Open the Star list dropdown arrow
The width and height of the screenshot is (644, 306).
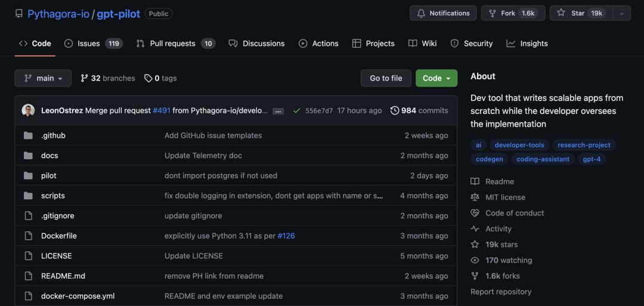pos(621,13)
